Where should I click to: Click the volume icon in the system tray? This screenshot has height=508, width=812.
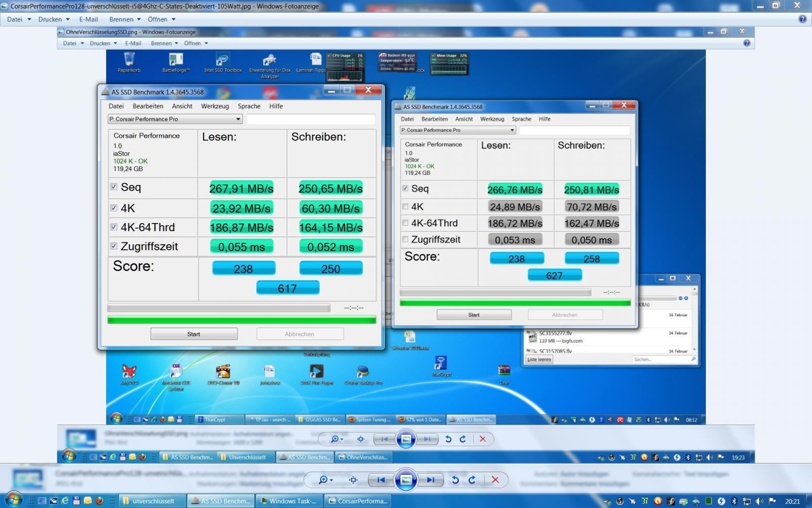click(759, 501)
